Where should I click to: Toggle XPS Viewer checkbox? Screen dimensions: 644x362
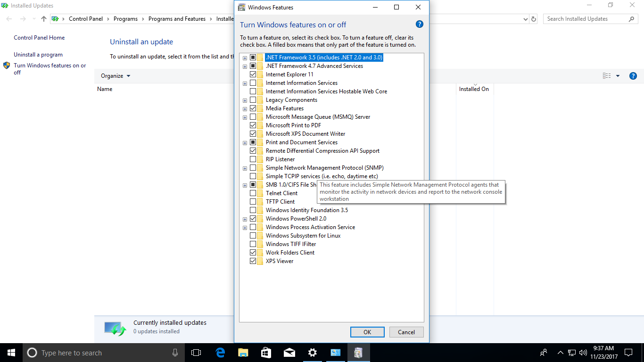click(x=253, y=261)
